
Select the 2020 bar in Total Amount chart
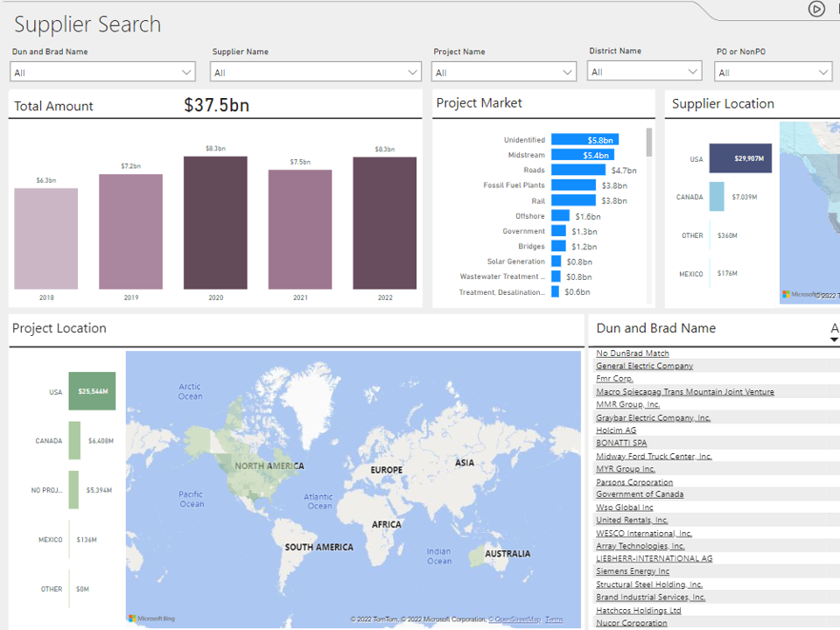click(x=215, y=222)
